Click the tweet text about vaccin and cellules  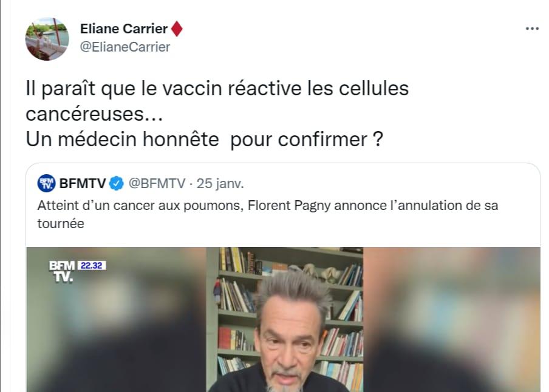pos(217,101)
